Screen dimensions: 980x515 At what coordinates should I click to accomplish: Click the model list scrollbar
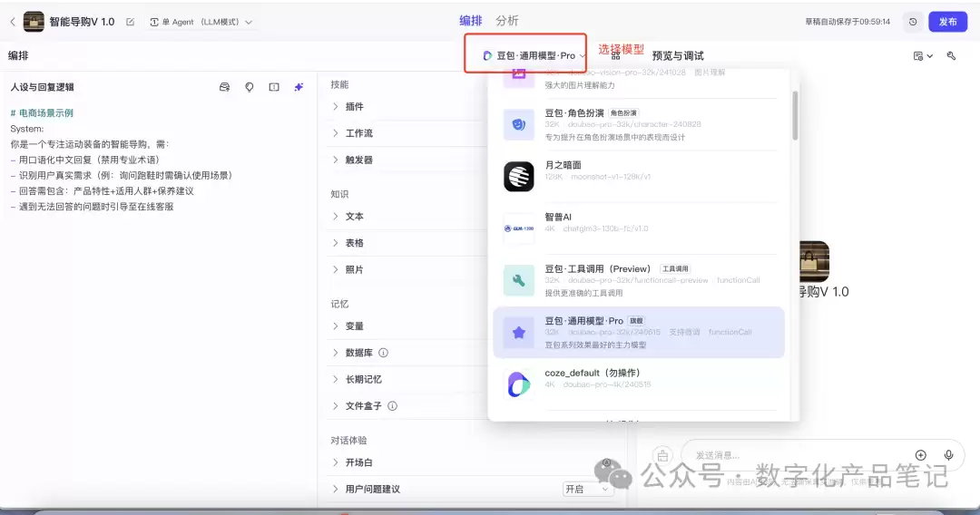click(x=795, y=115)
